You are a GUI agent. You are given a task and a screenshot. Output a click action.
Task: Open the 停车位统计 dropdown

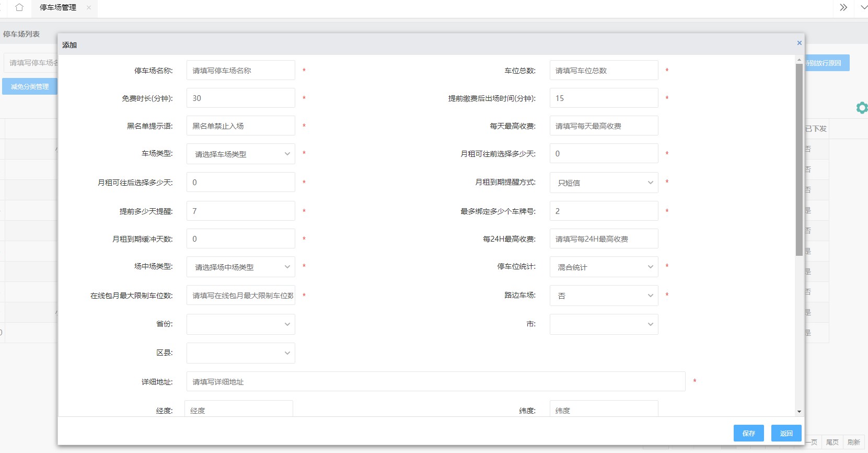tap(604, 267)
